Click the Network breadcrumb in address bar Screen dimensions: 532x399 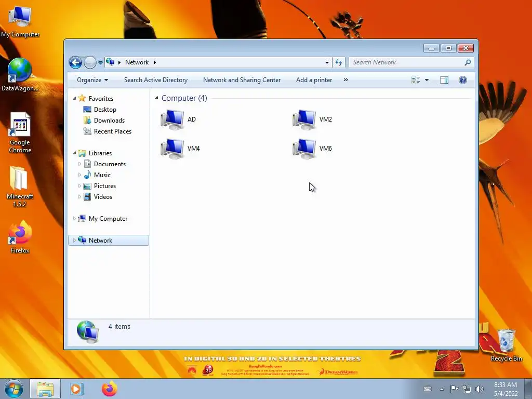(x=137, y=62)
